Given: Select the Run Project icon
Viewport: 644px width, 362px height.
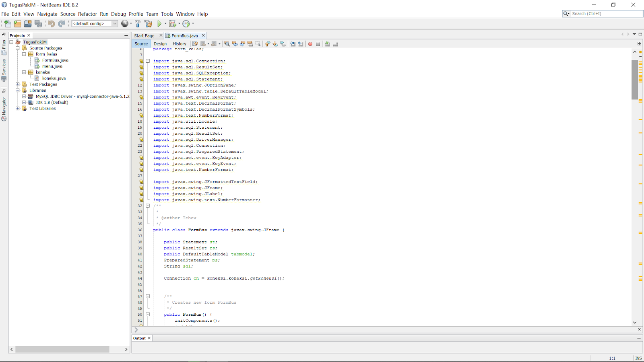Looking at the screenshot, I should [159, 23].
